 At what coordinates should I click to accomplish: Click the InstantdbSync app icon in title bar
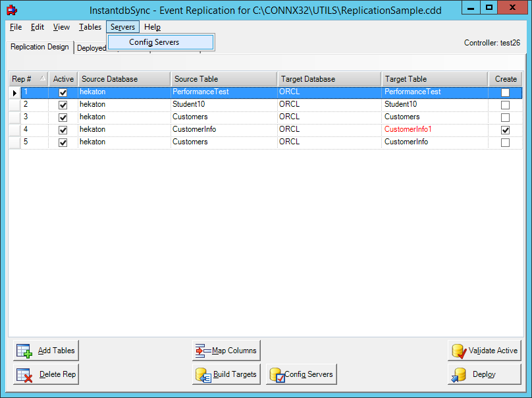click(x=11, y=9)
